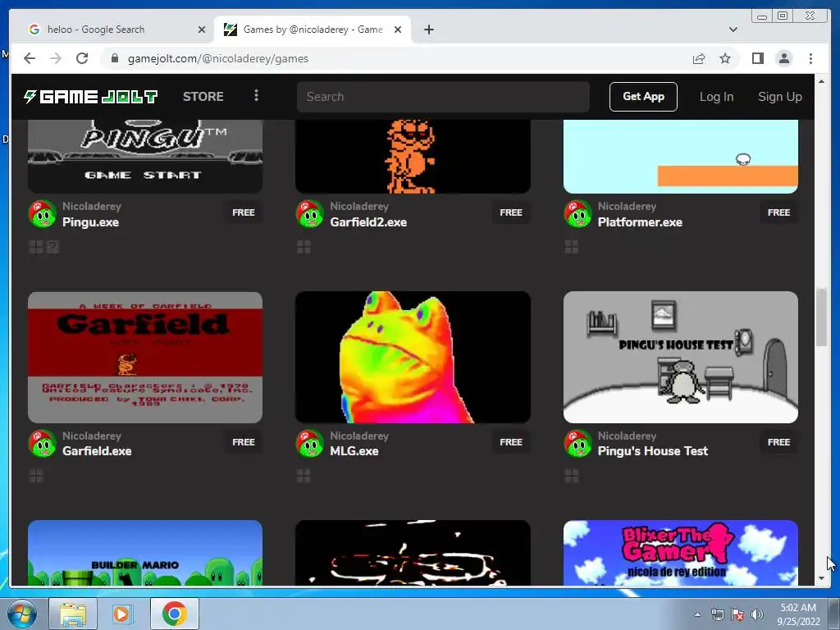
Task: Open the Chrome three-dot menu
Action: pyautogui.click(x=810, y=58)
